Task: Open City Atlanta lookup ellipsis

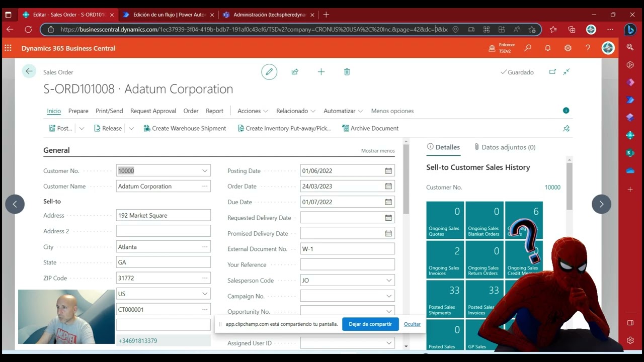Action: point(205,247)
